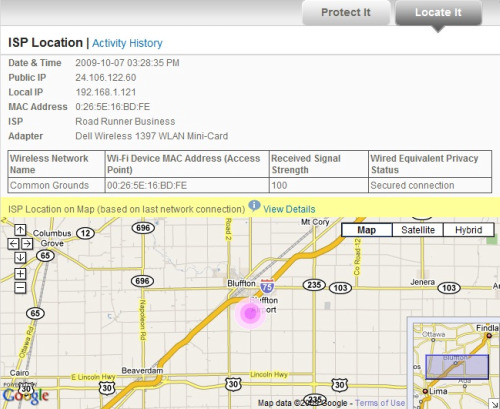This screenshot has height=409, width=500.
Task: Click the Wired Equivalent Privacy Status header
Action: (x=430, y=164)
